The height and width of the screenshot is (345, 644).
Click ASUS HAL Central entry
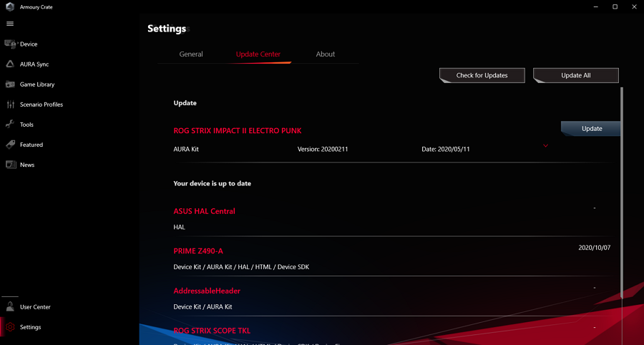pyautogui.click(x=204, y=211)
